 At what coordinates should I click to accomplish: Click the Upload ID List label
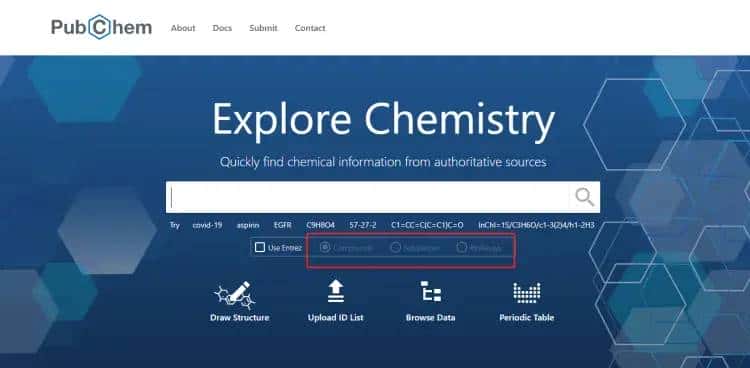pyautogui.click(x=336, y=317)
